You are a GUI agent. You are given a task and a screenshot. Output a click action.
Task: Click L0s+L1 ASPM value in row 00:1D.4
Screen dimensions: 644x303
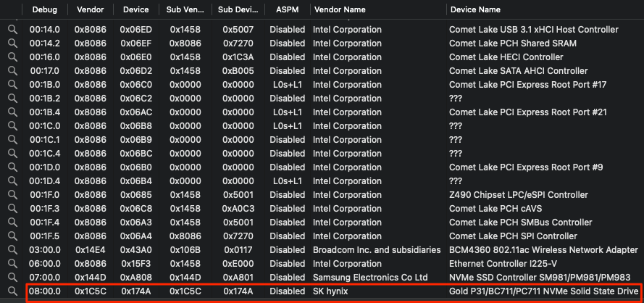288,181
